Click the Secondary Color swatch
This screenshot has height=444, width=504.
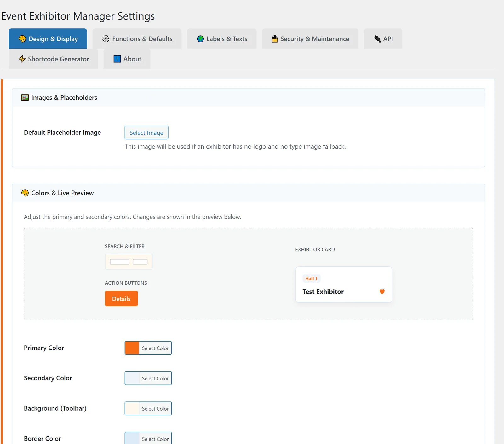[x=132, y=378]
